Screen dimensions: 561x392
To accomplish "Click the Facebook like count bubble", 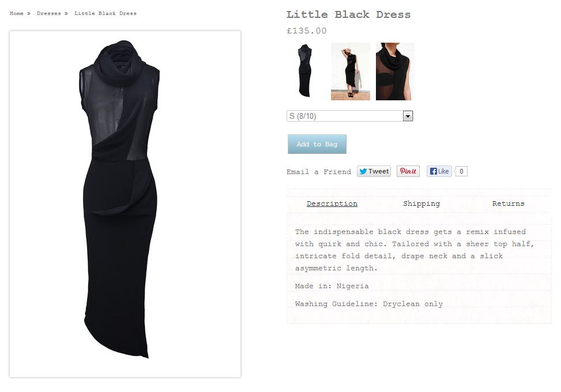I will click(461, 171).
